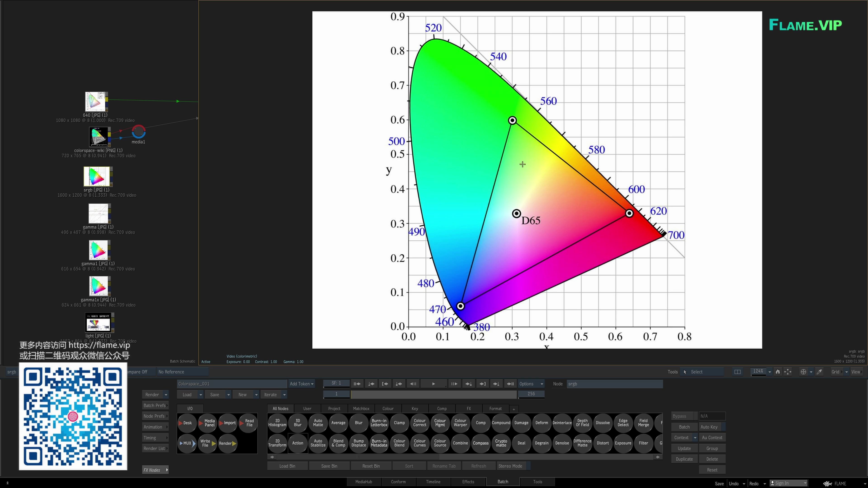Expand the Add Token dropdown
Viewport: 868px width, 488px height.
tap(302, 384)
